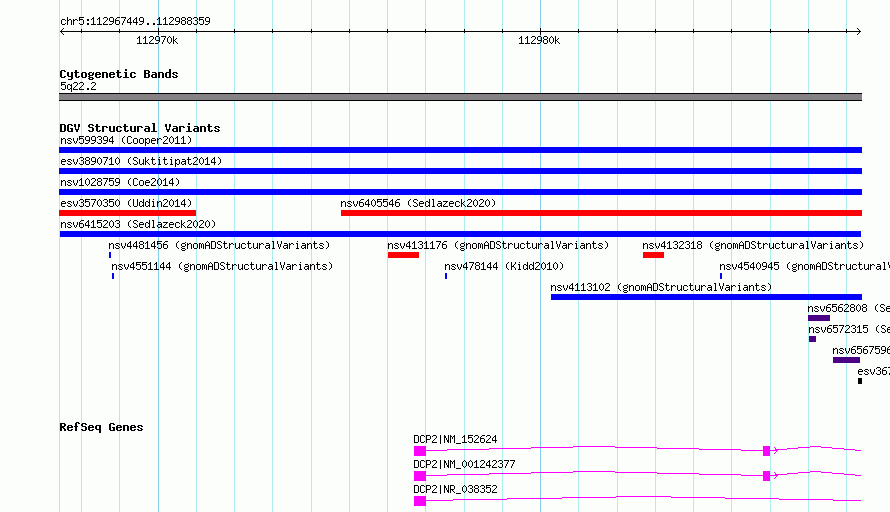Click the first exon box of DCP2|NM_152624
The height and width of the screenshot is (512, 890).
420,451
